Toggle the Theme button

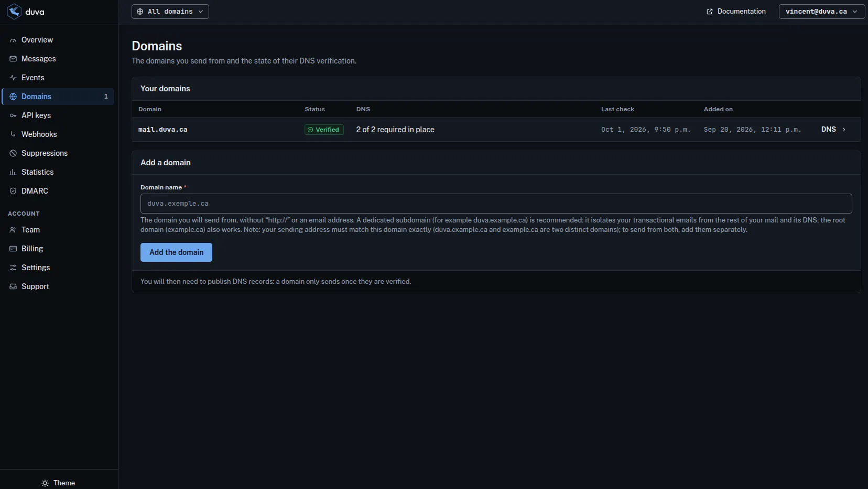coord(58,483)
